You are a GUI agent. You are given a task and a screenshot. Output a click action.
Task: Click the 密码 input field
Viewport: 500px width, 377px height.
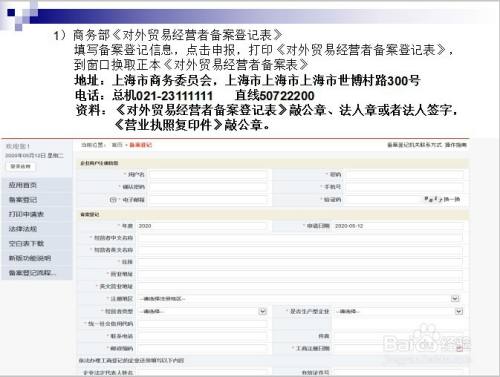point(405,174)
